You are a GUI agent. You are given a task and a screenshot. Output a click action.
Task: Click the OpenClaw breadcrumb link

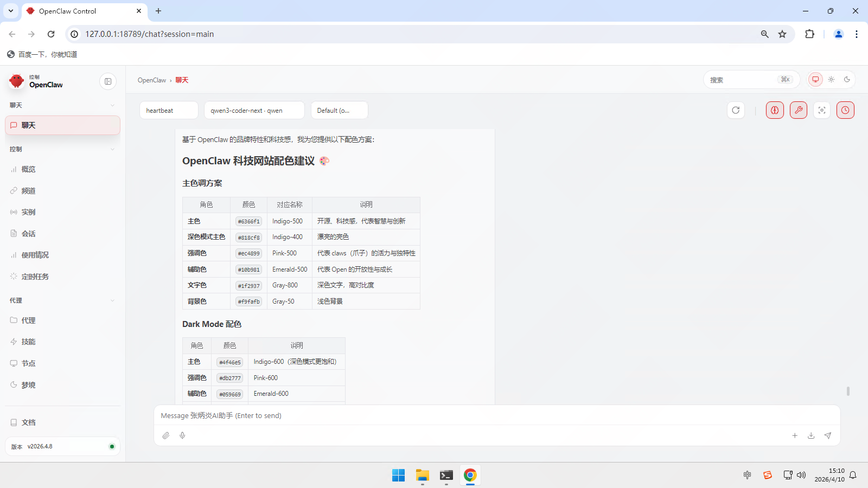(x=152, y=80)
